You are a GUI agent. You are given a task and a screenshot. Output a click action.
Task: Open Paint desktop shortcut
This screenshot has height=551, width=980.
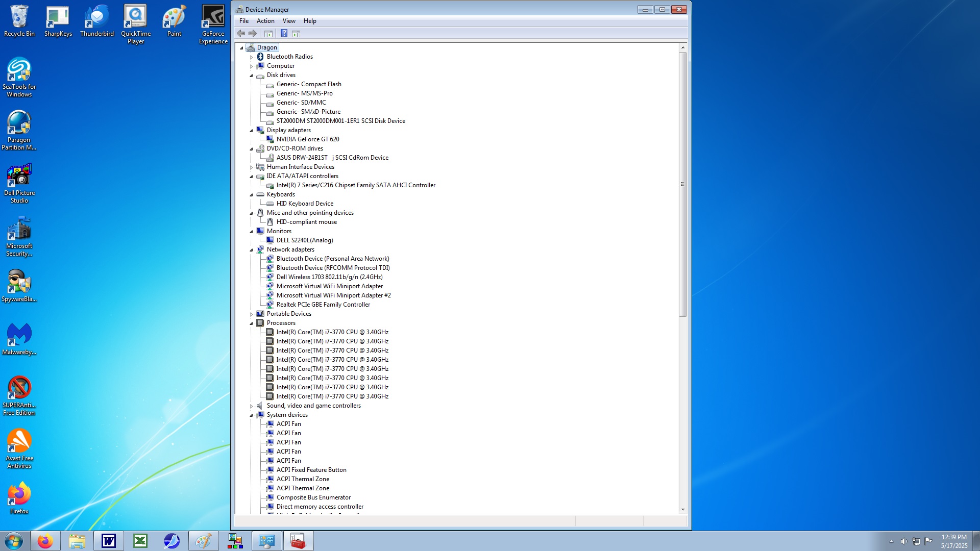point(175,21)
